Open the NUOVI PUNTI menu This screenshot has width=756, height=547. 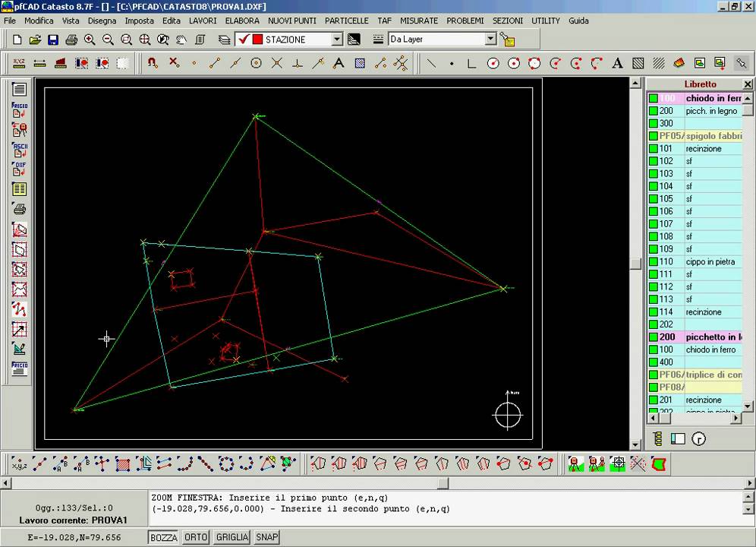[292, 21]
